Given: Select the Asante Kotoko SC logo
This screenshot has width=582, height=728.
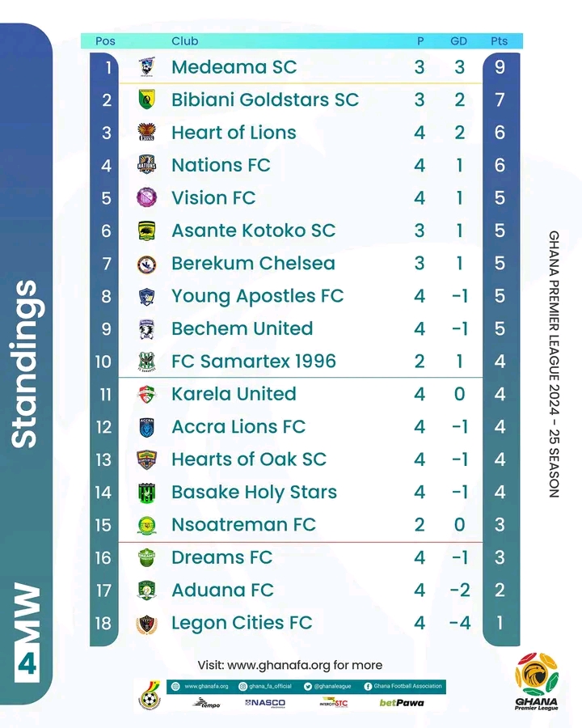Looking at the screenshot, I should (146, 231).
